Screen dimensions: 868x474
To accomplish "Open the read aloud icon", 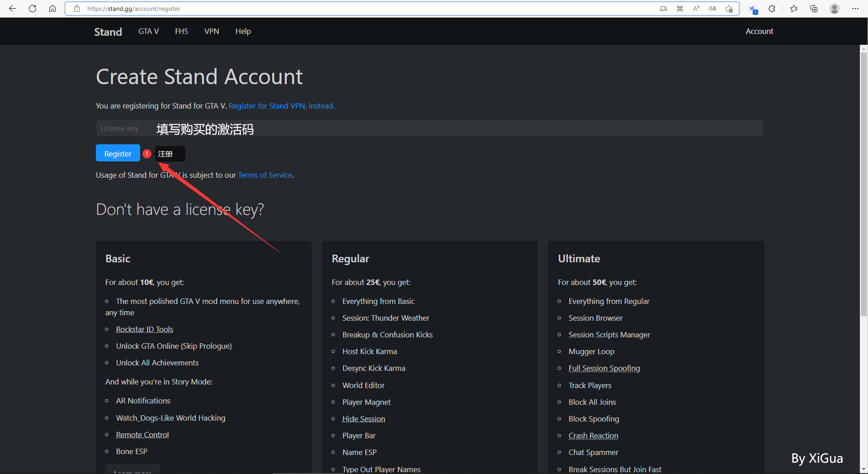I will [x=696, y=9].
